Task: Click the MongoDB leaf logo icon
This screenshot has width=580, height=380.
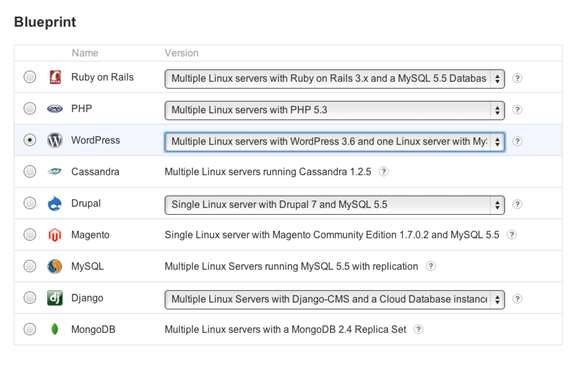Action: pyautogui.click(x=55, y=329)
